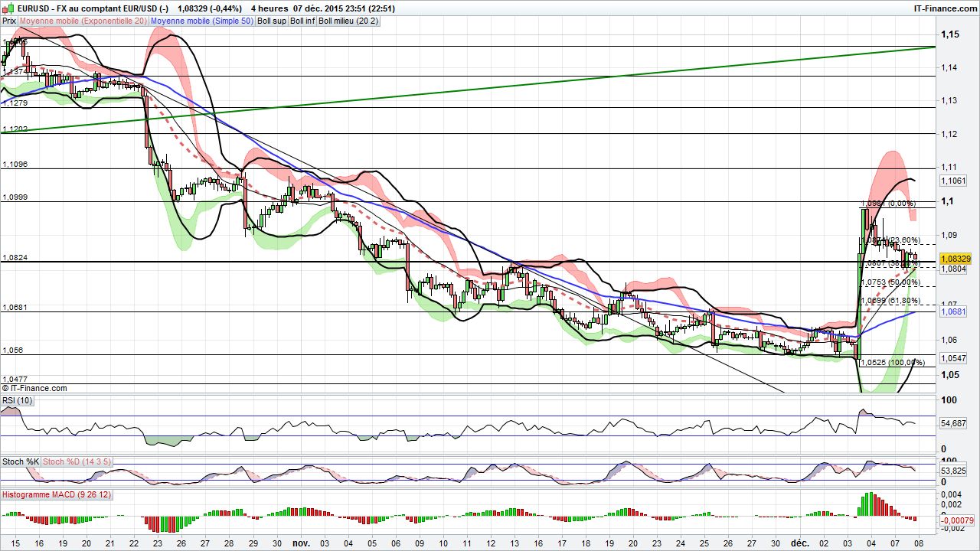Click the Fibonacci 50,00% level label on chart

pos(893,282)
